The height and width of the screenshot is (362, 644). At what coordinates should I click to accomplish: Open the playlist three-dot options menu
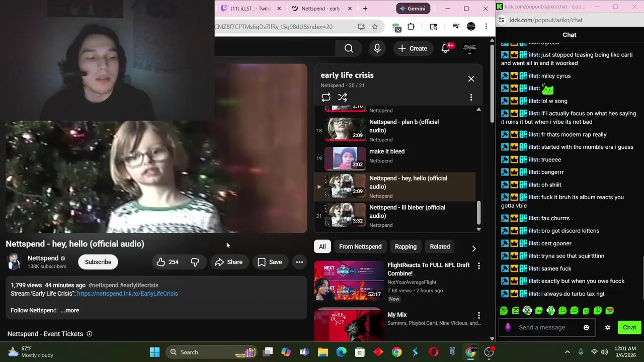point(471,97)
